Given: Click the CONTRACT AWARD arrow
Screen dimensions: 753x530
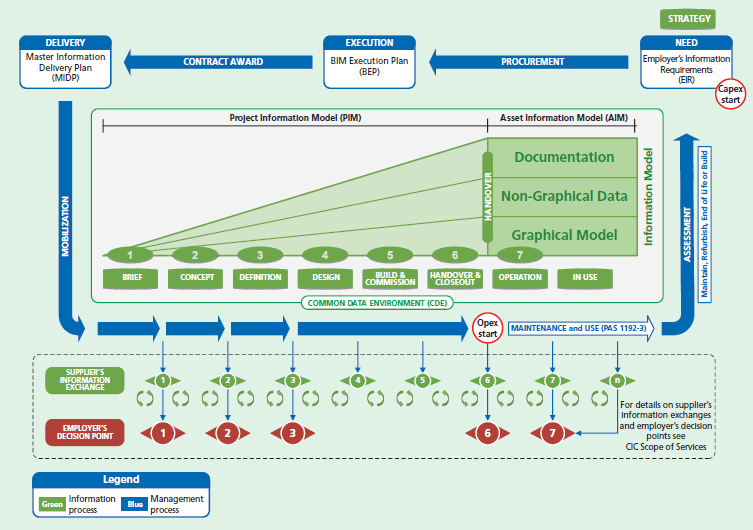Looking at the screenshot, I should (219, 62).
